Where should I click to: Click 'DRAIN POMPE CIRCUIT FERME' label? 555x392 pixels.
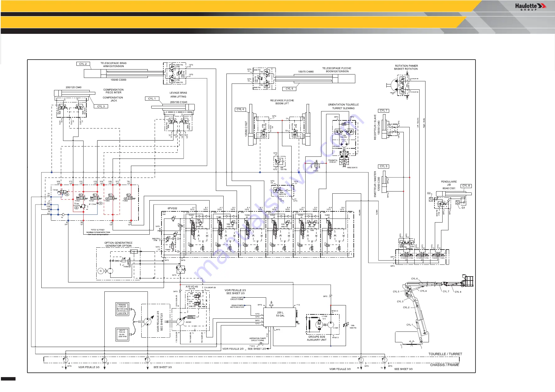[237, 299]
